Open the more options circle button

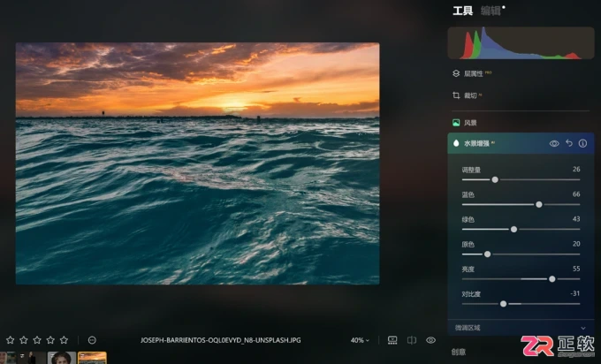tap(92, 340)
